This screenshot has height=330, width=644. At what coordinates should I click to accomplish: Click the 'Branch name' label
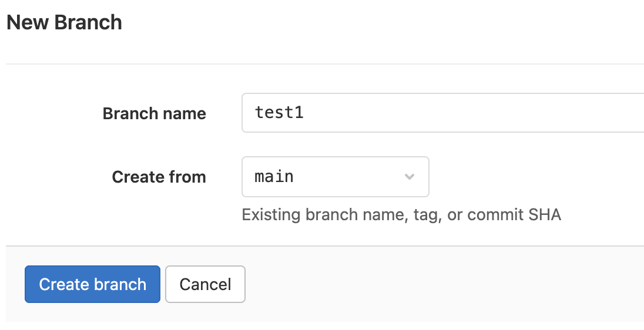click(x=154, y=113)
